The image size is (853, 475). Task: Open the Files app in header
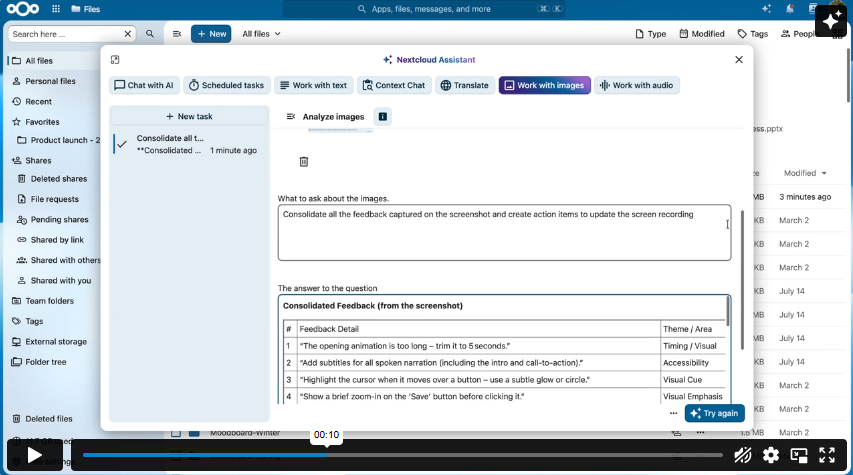point(86,9)
